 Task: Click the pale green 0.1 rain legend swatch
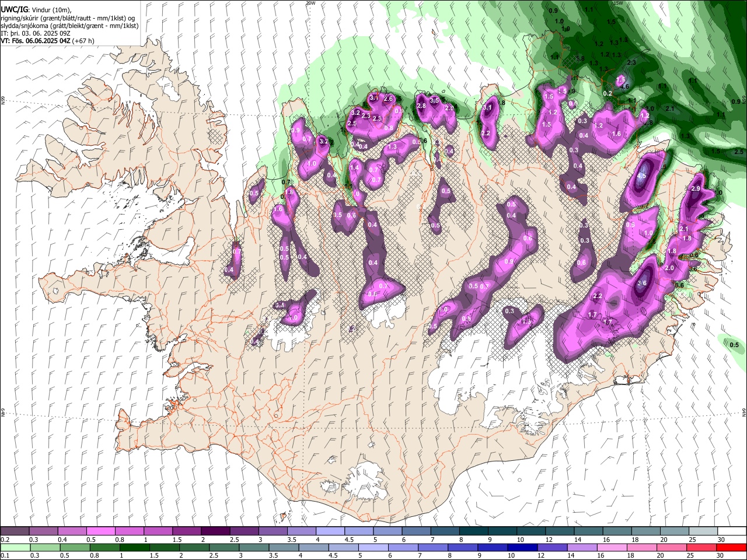point(15,548)
